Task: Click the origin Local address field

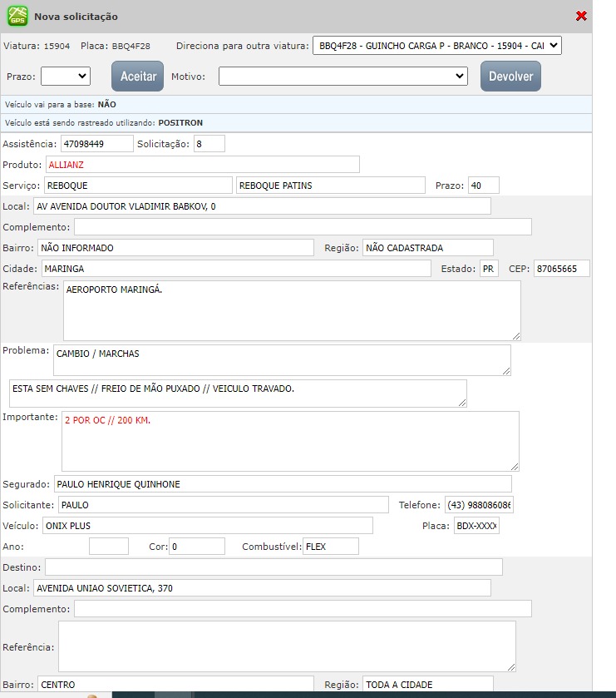Action: point(262,206)
